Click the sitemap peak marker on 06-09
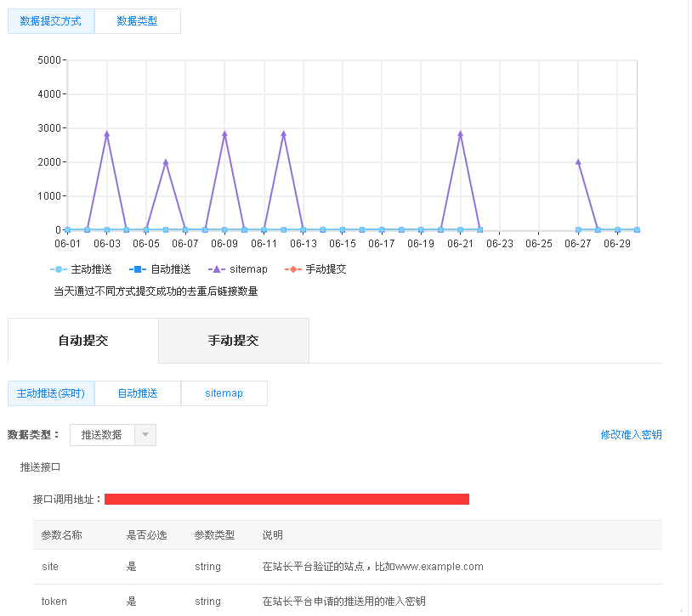 click(224, 133)
